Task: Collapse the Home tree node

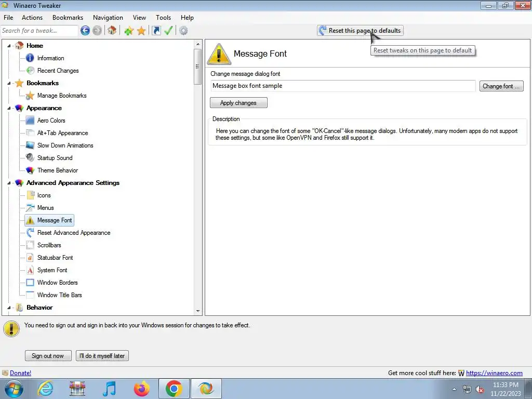Action: pyautogui.click(x=9, y=46)
